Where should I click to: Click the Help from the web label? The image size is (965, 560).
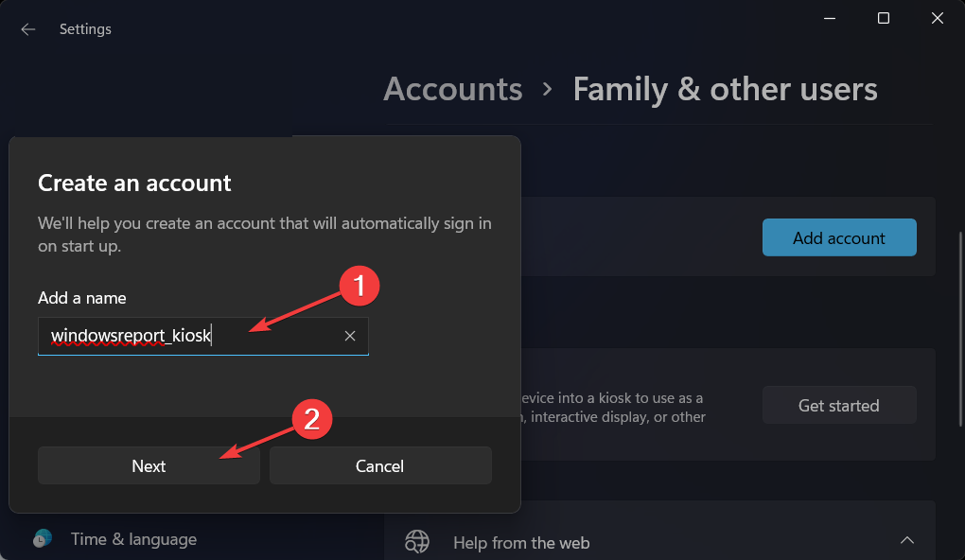pyautogui.click(x=520, y=543)
